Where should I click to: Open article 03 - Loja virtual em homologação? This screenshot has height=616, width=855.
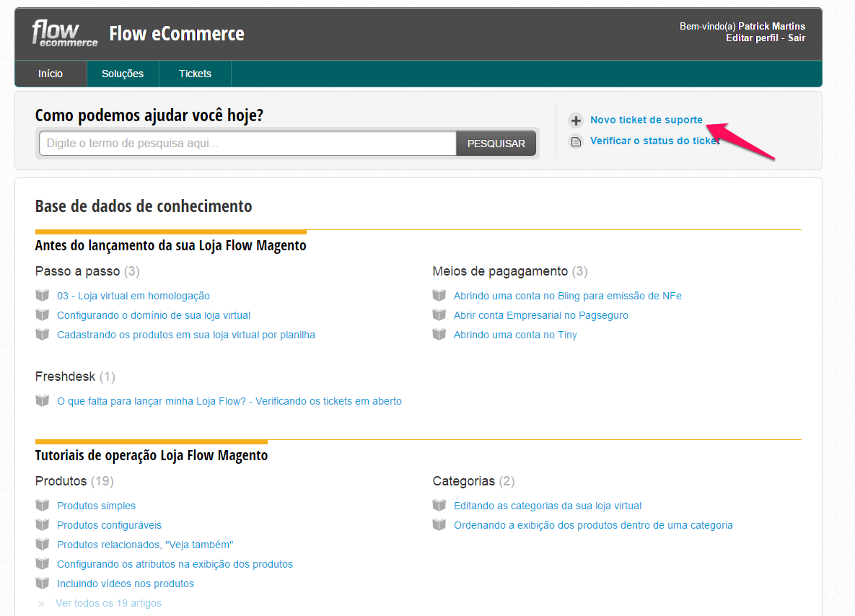(x=133, y=296)
